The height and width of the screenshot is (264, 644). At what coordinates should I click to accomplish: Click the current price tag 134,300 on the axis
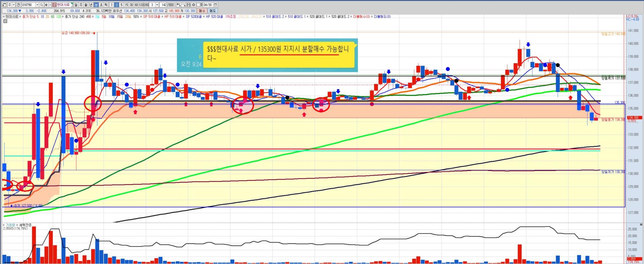click(635, 118)
